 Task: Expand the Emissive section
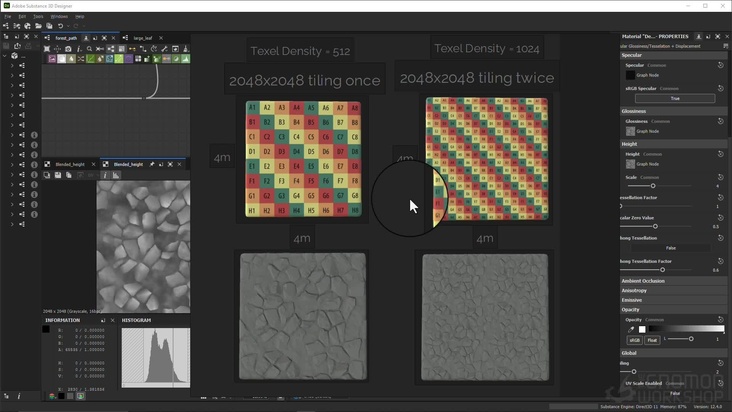click(x=632, y=300)
